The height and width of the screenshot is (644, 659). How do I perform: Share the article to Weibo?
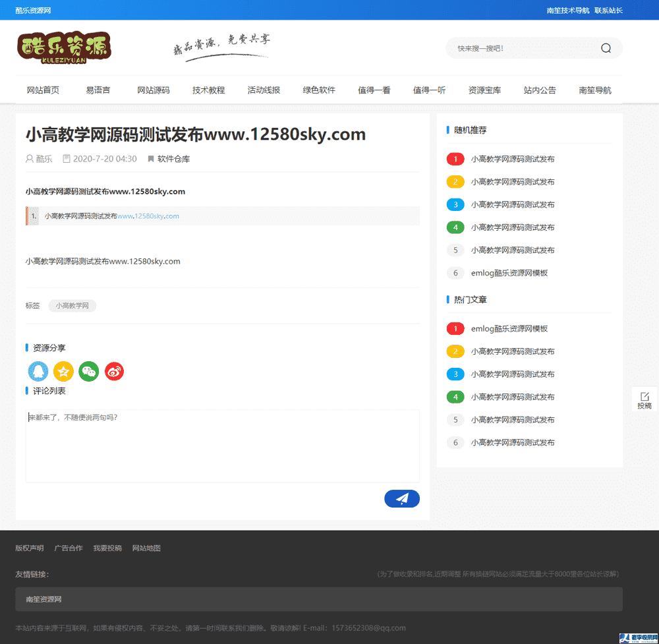click(x=113, y=371)
